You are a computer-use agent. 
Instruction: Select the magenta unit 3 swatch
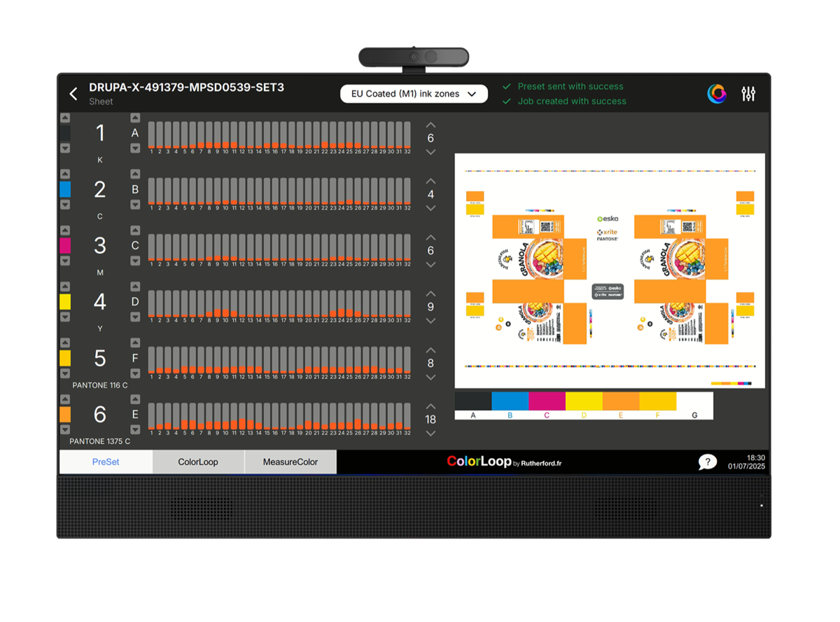pyautogui.click(x=65, y=245)
